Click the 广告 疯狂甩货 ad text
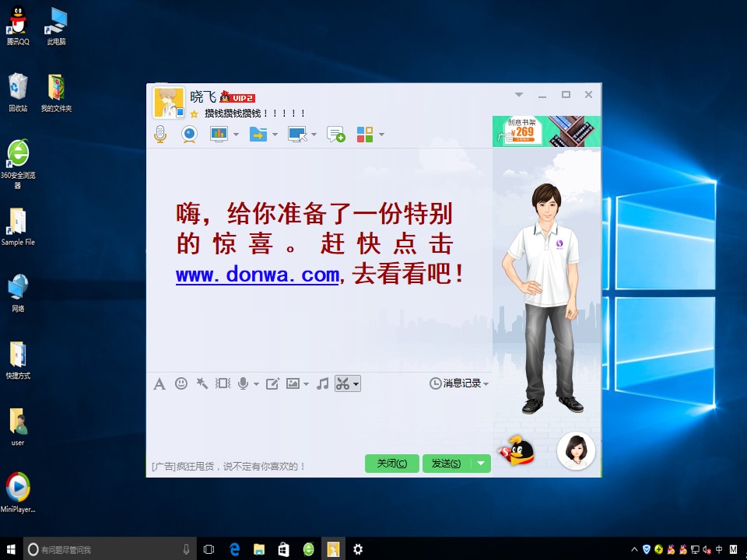 (x=228, y=466)
